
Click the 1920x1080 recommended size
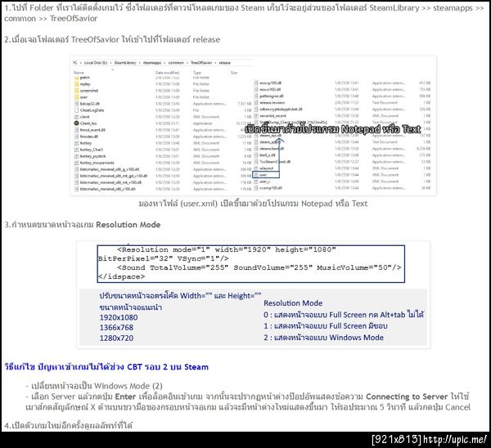[x=119, y=317]
